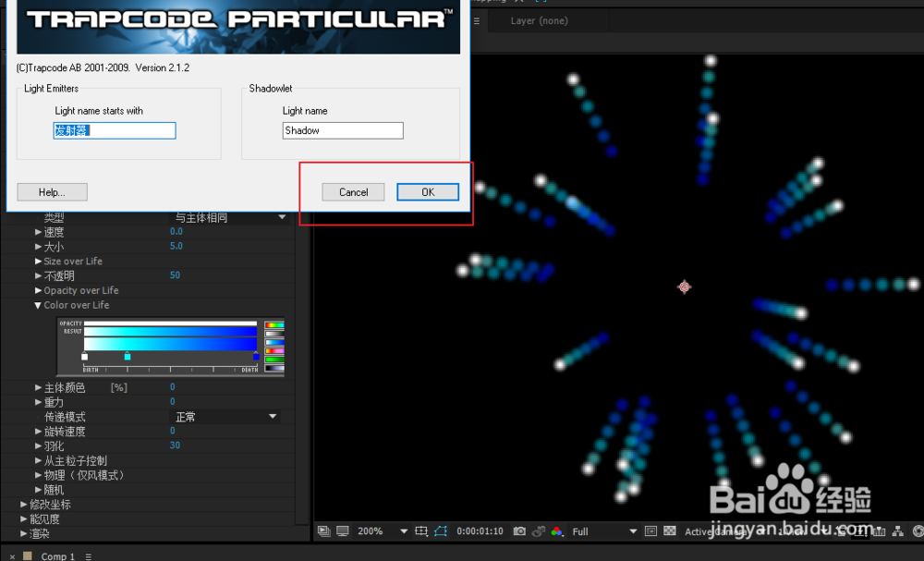Click OK in the Trapcode Particular dialog
Screen dimensions: 924x561
[x=428, y=192]
